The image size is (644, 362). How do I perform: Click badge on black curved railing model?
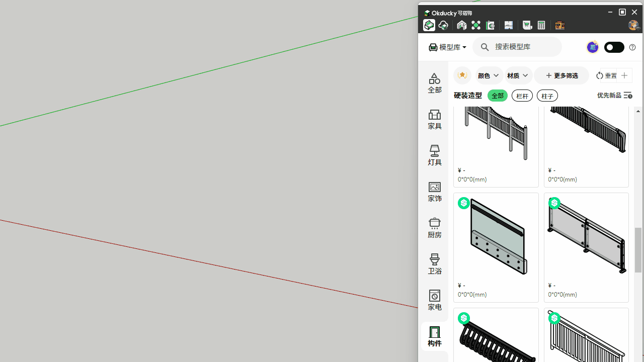[x=464, y=318]
